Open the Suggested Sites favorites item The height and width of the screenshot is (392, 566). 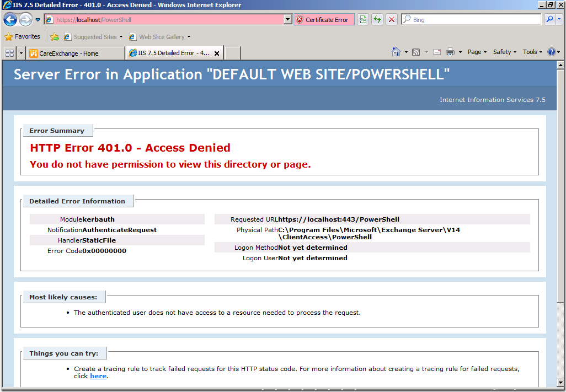coord(93,37)
